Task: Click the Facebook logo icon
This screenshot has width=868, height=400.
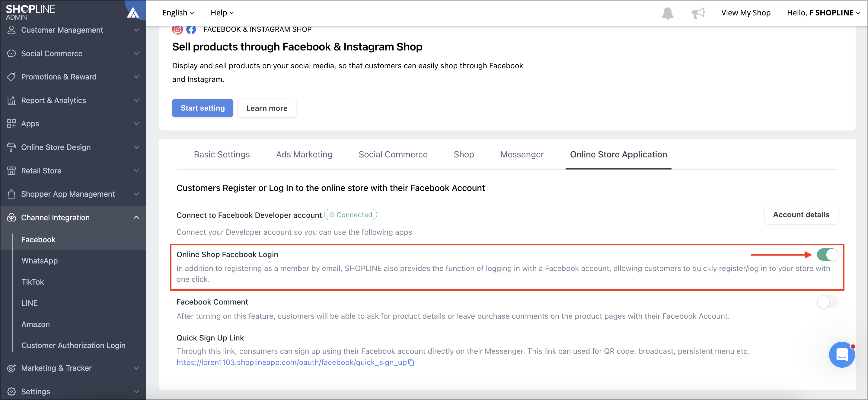Action: coord(191,29)
